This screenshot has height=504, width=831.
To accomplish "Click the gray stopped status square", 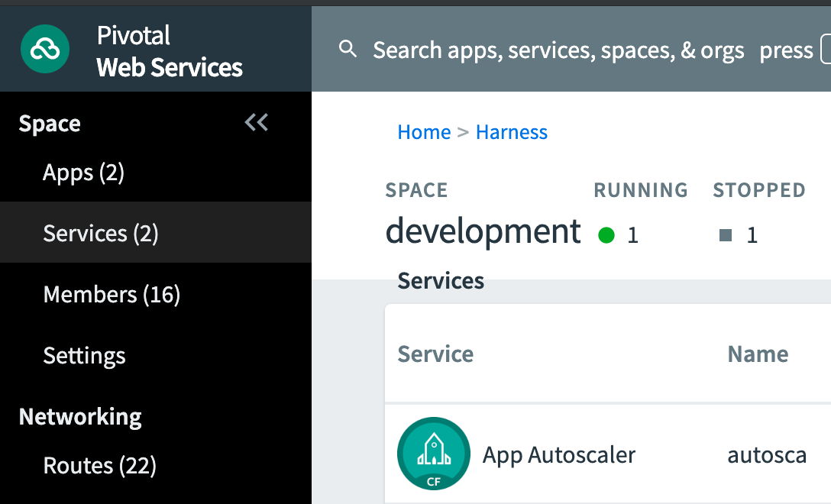I will click(726, 234).
